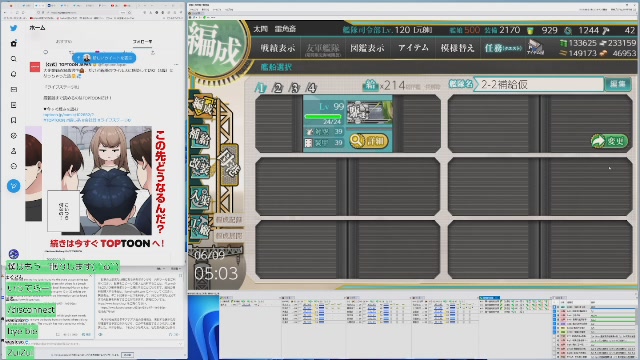
Task: Click the green 変更 change button
Action: click(609, 141)
